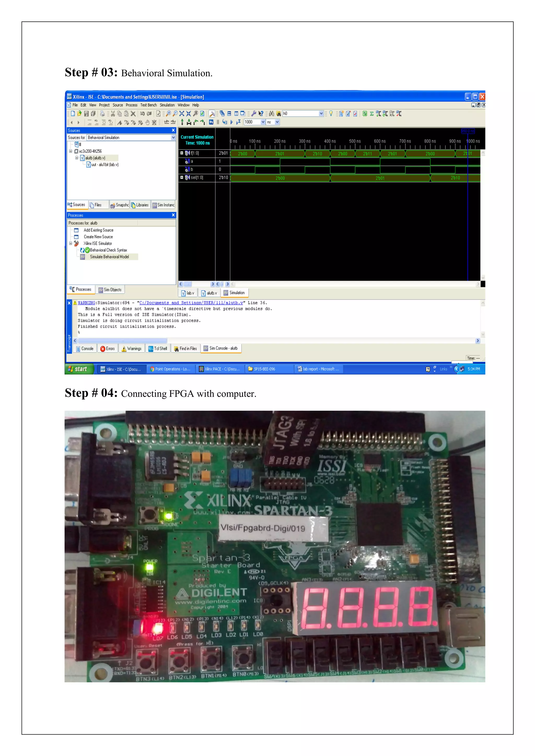Click the Open file toolbar icon
Screen dimensions: 535x756
tap(79, 114)
